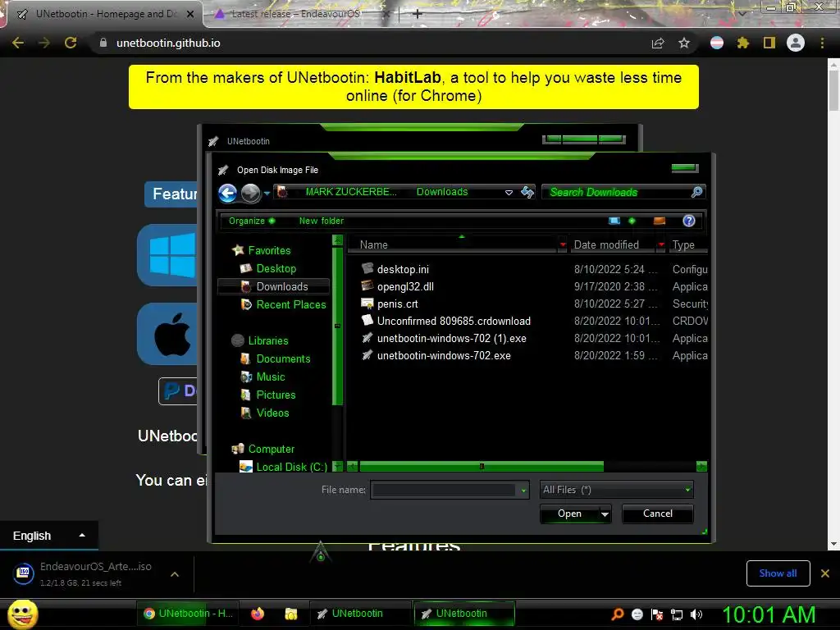Select unetbootin-windows-702 (1).exe

[452, 338]
